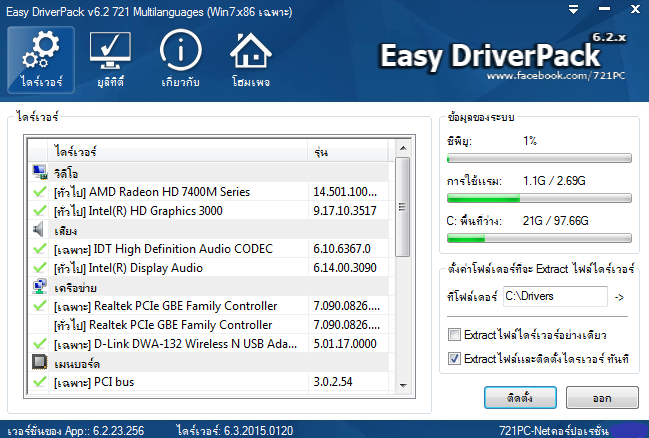Viewport: 649px width, 438px height.
Task: Toggle check for PCI bus driver
Action: [x=40, y=382]
